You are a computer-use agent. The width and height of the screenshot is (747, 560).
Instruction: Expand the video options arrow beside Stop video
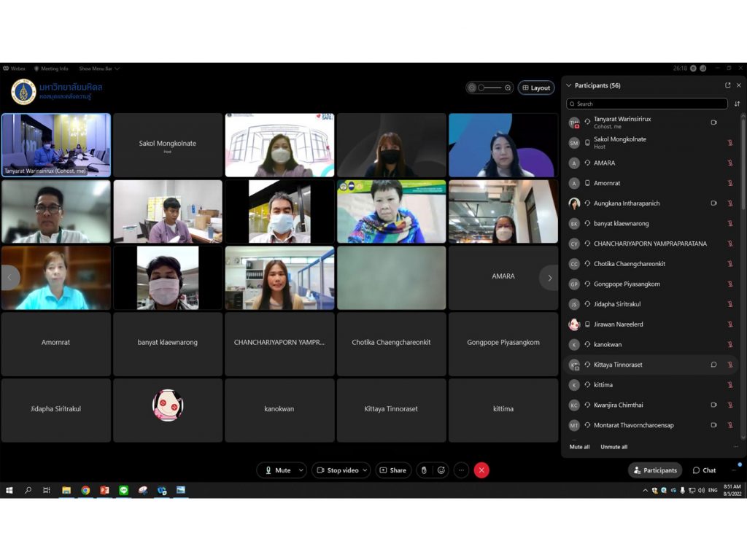pyautogui.click(x=365, y=470)
